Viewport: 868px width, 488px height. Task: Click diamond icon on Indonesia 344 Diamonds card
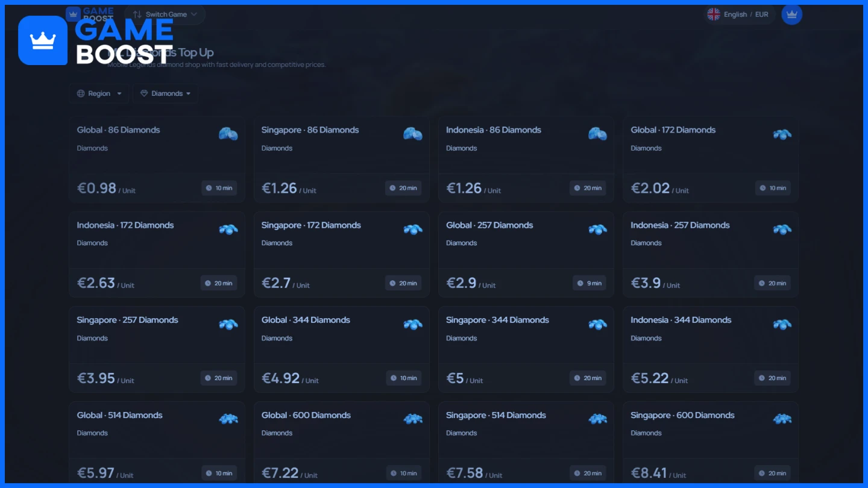[782, 324]
